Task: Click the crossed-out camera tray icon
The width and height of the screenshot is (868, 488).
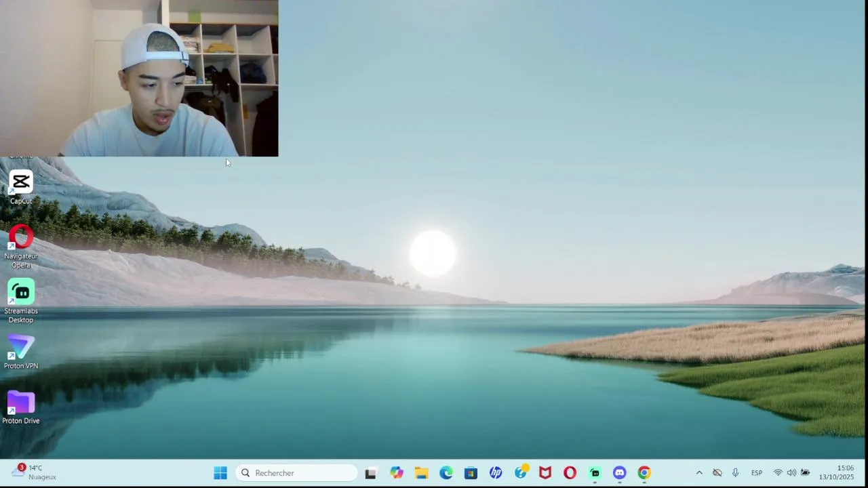Action: click(717, 473)
